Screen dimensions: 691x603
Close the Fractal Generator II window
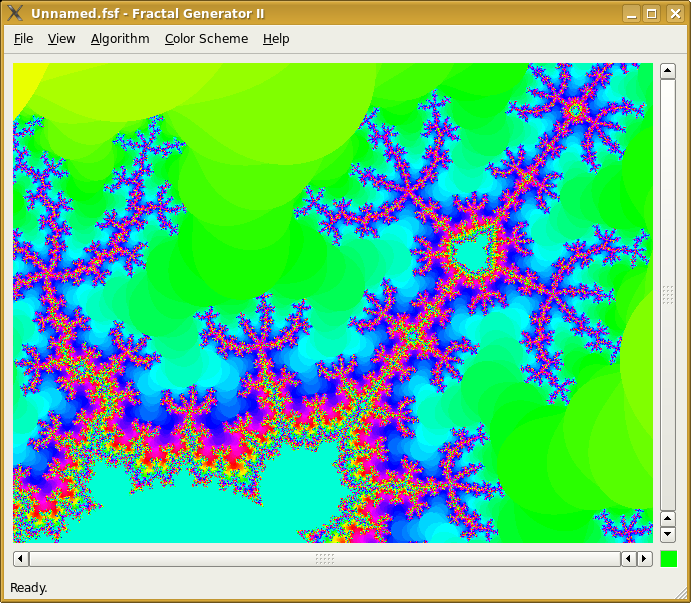click(x=675, y=14)
